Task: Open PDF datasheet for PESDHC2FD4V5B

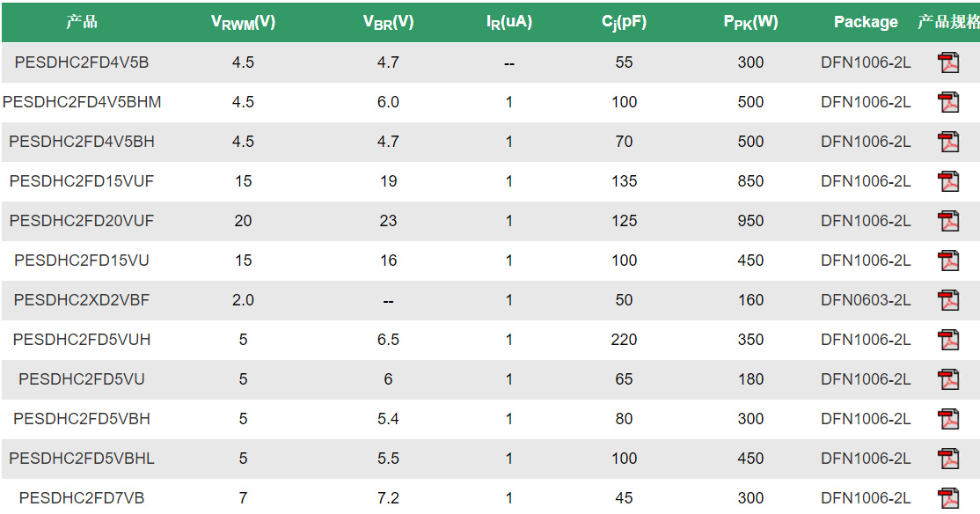Action: coord(948,62)
